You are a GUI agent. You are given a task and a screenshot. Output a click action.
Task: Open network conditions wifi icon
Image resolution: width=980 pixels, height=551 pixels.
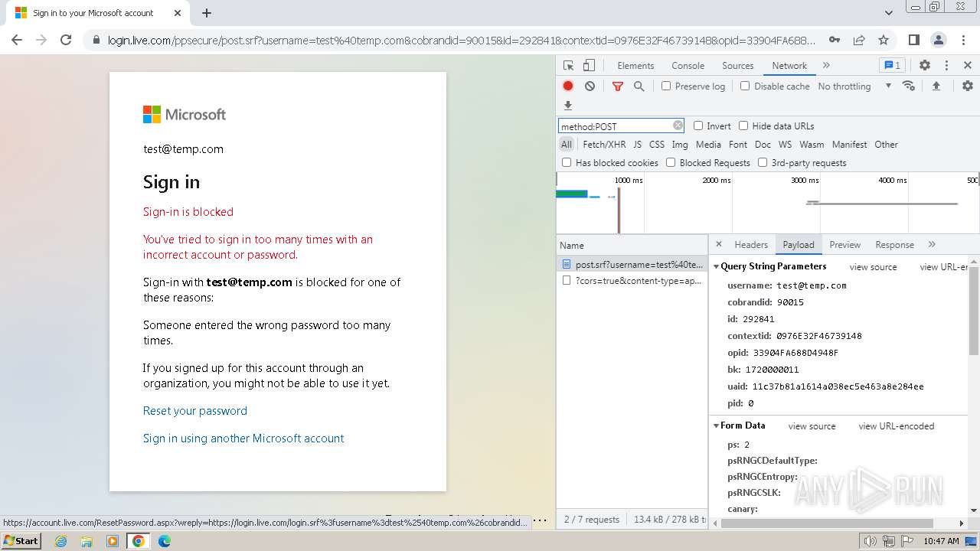[x=909, y=86]
